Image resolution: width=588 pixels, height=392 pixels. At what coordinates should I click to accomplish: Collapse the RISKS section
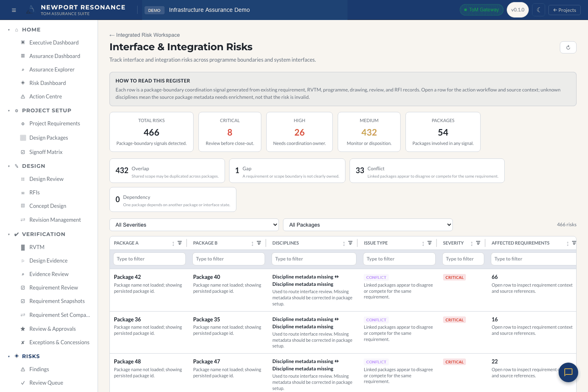tap(9, 356)
